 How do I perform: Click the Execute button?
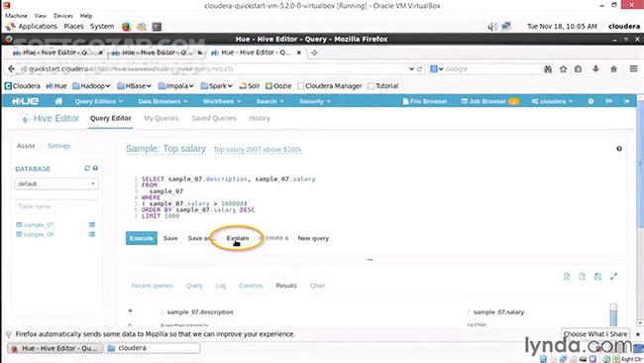tap(142, 238)
